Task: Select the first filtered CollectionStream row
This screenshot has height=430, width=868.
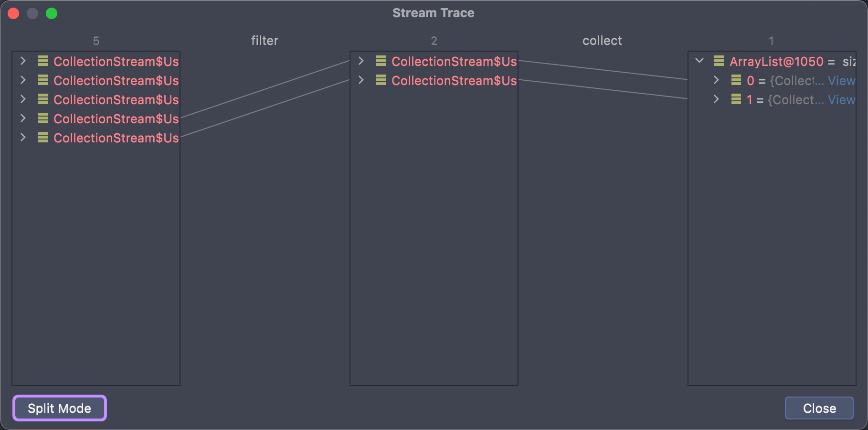Action: (x=454, y=62)
